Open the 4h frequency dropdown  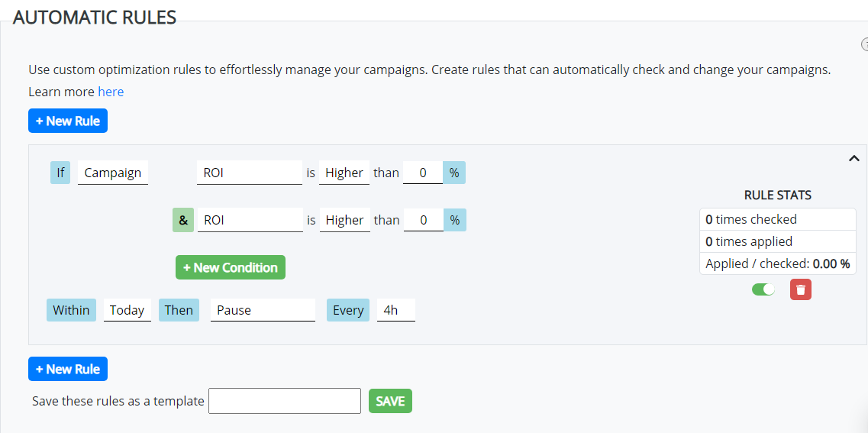tap(395, 310)
